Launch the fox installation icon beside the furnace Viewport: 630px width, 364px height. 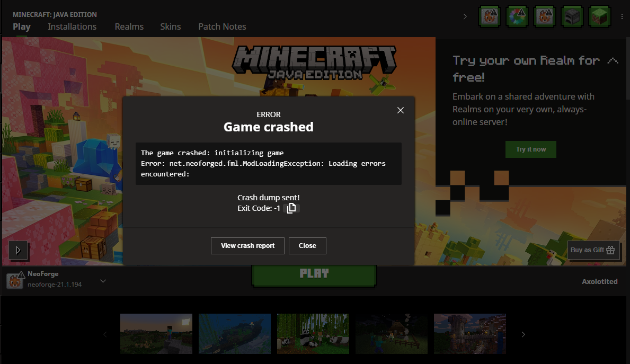click(x=544, y=16)
